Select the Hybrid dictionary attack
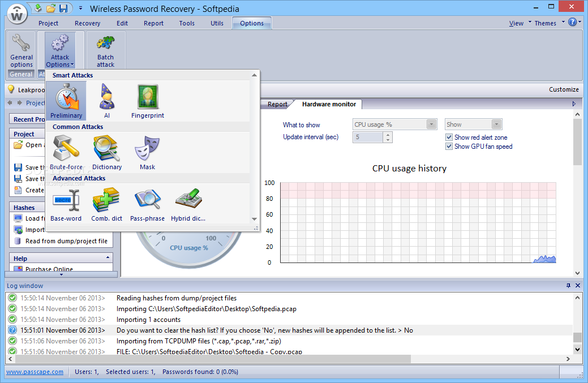This screenshot has height=383, width=588. click(188, 204)
